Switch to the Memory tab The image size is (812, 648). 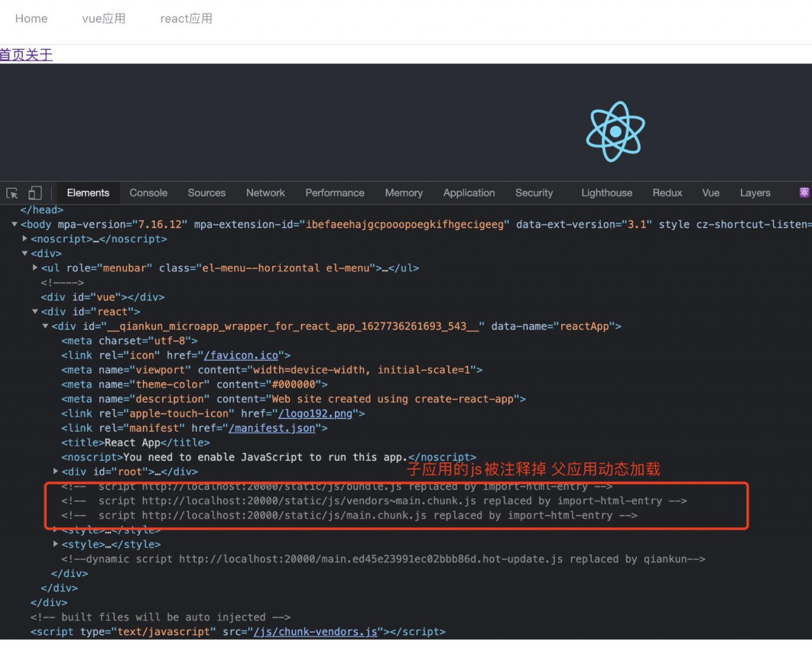[x=403, y=193]
